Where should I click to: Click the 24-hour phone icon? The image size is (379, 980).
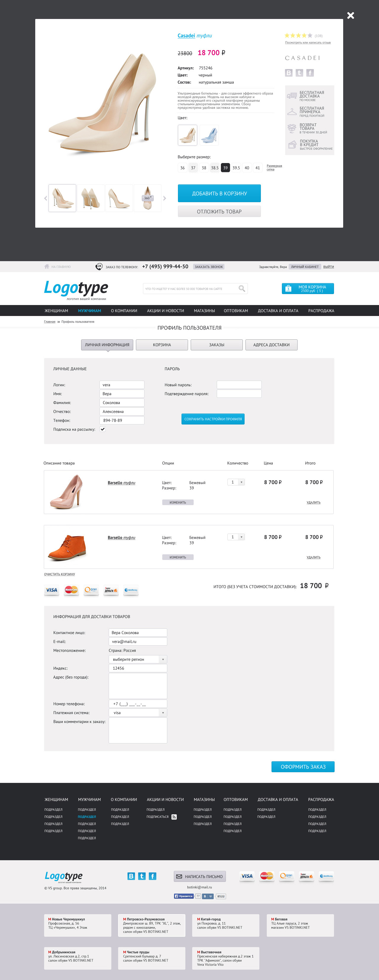click(x=99, y=267)
